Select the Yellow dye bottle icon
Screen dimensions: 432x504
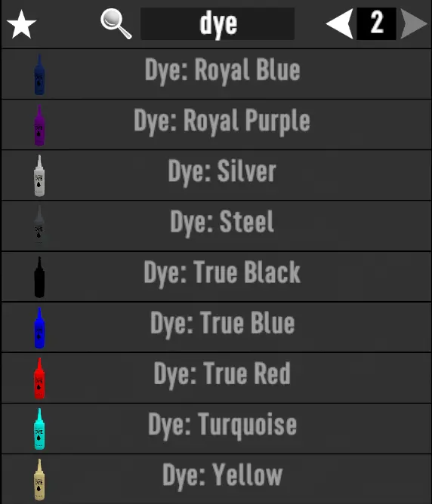pos(39,479)
